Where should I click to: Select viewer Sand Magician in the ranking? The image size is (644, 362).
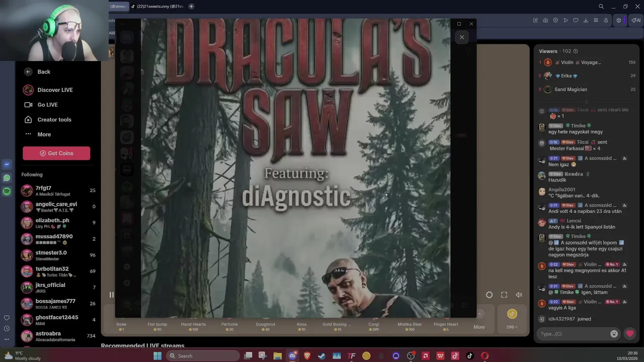click(x=587, y=89)
